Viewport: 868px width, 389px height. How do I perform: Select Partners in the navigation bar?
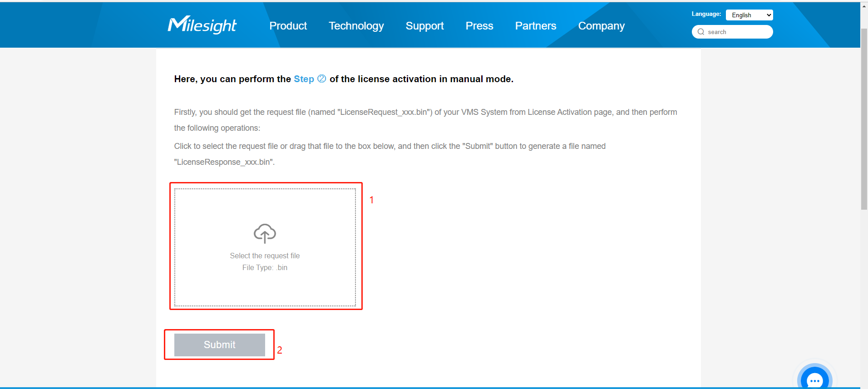pos(535,26)
